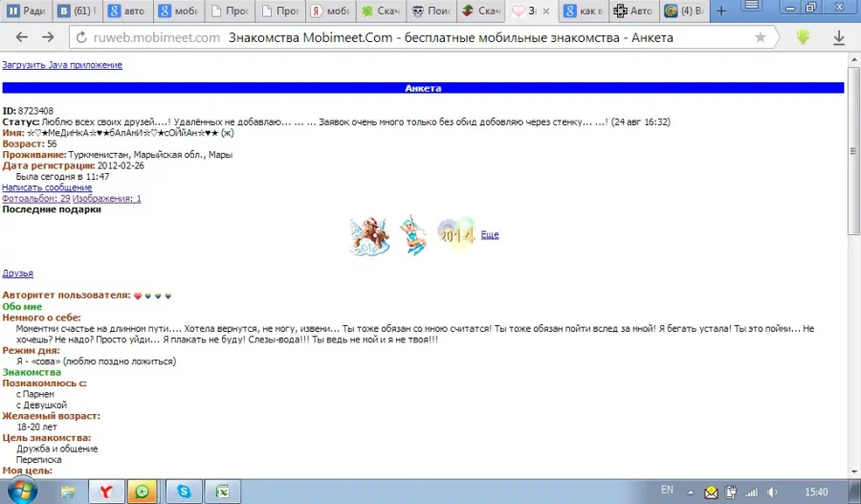Click the snow maiden gift image
This screenshot has width=861, height=504.
click(415, 235)
